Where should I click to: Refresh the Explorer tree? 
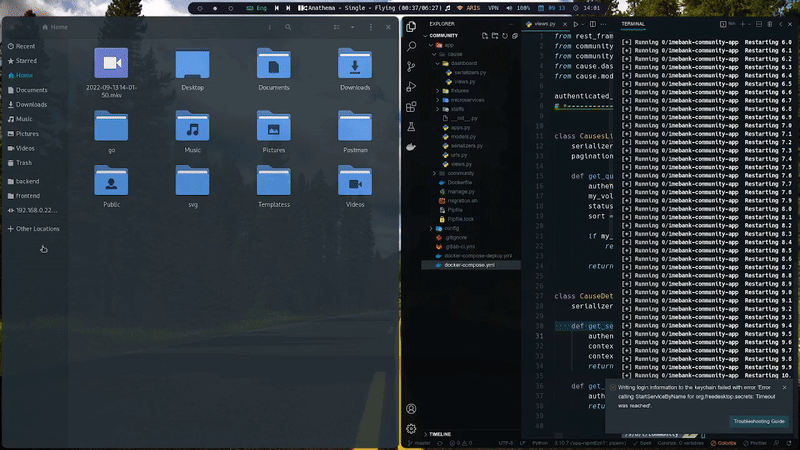tap(505, 36)
